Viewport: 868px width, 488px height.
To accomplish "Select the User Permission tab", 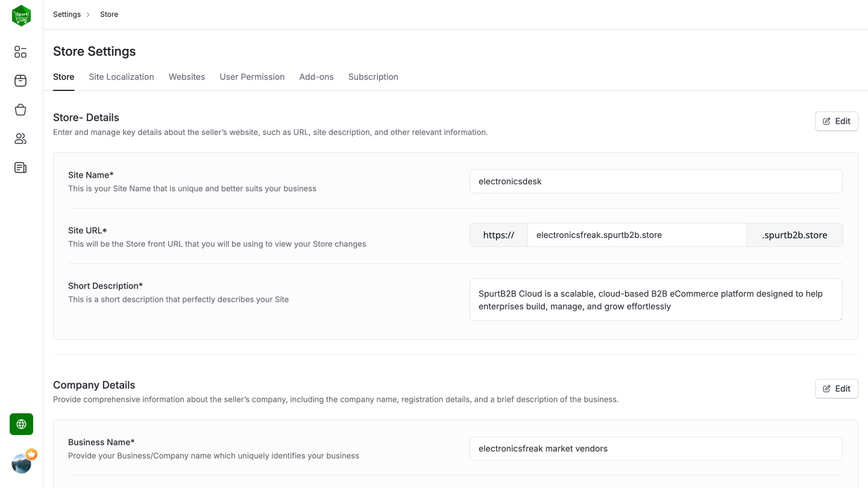I will [252, 77].
